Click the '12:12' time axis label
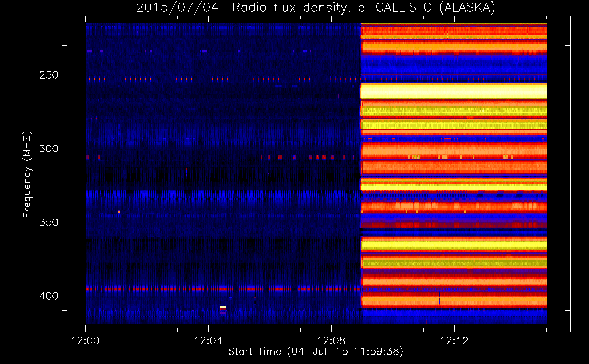 pyautogui.click(x=454, y=341)
